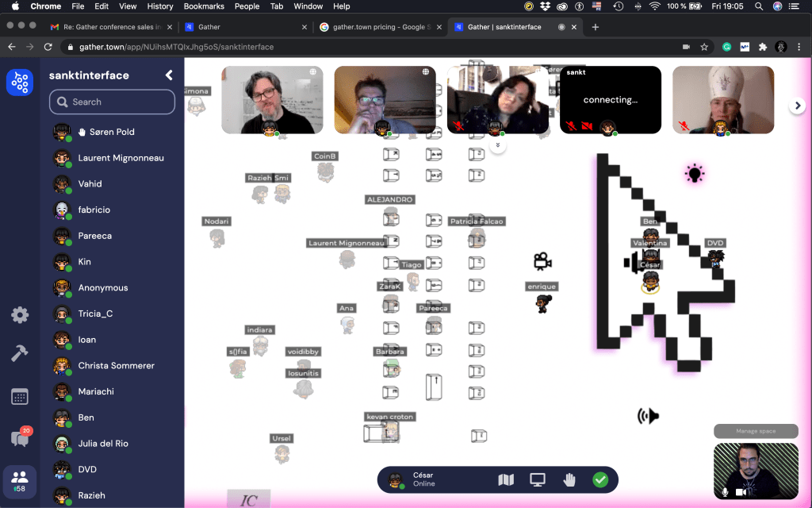
Task: Collapse the sanktinterface participants panel
Action: tap(168, 75)
